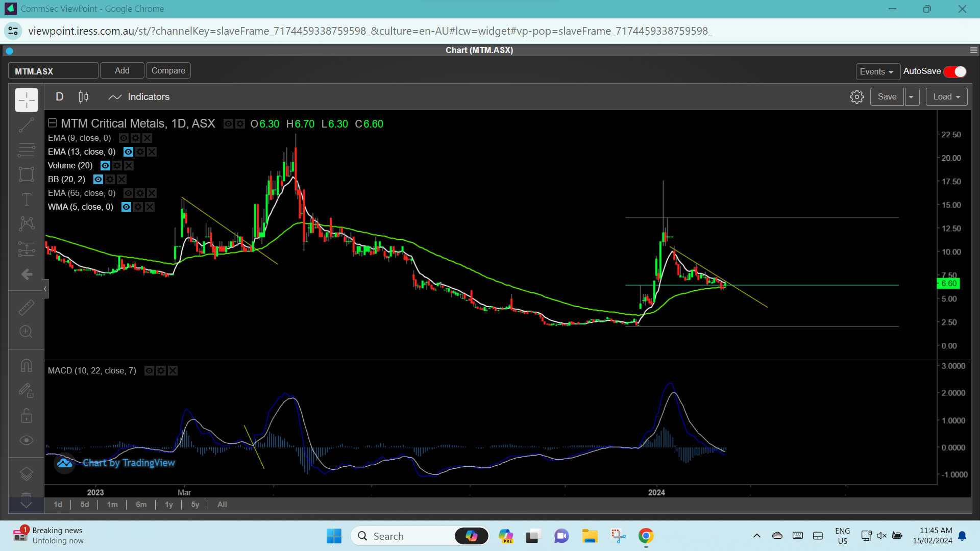Select the All time range

(223, 505)
